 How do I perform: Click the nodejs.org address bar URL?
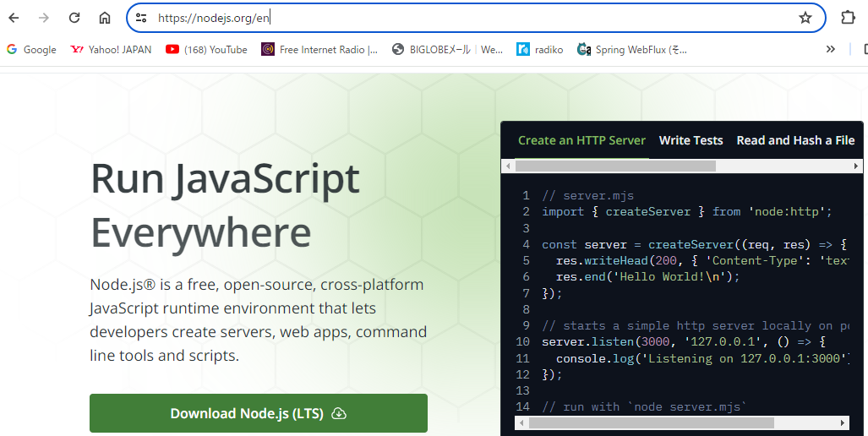tap(214, 18)
